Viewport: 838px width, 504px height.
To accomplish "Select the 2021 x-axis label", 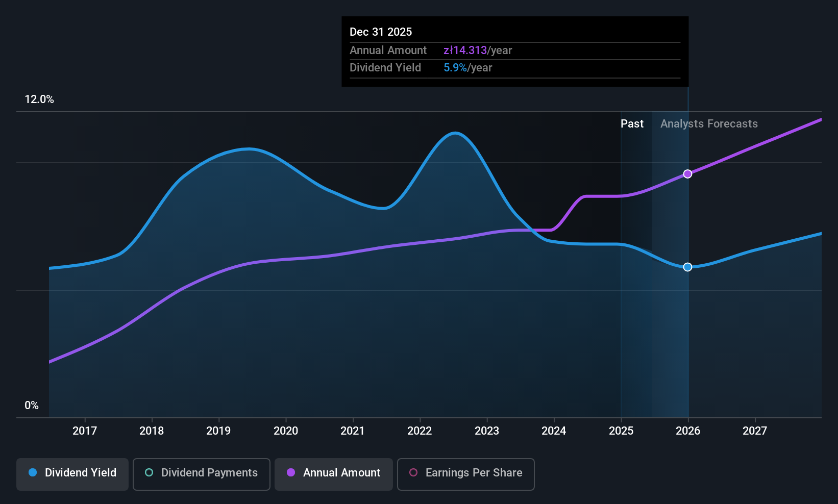I will (353, 431).
